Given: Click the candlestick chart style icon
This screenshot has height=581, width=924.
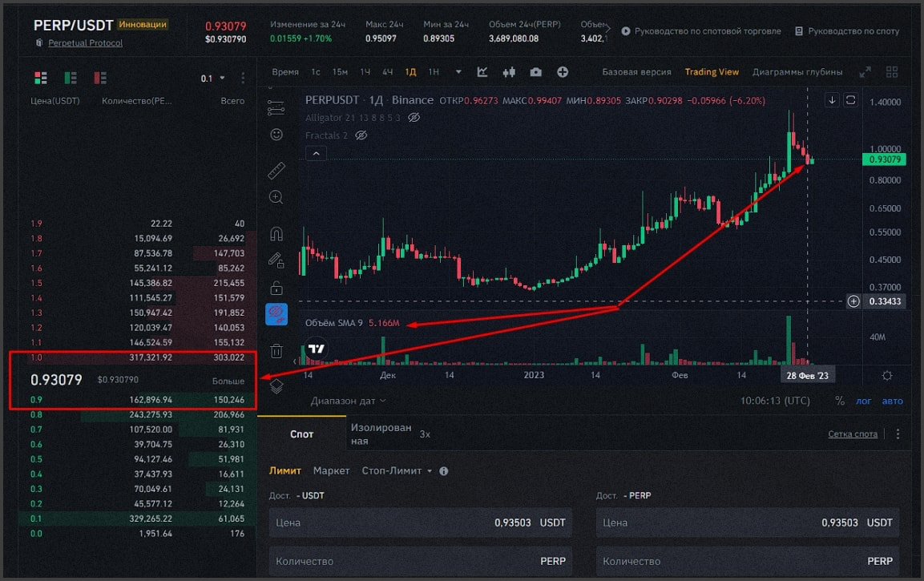Looking at the screenshot, I should coord(508,72).
